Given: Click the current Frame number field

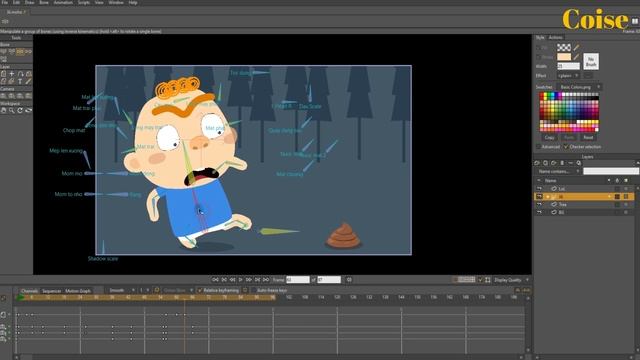Looking at the screenshot, I should coord(298,280).
